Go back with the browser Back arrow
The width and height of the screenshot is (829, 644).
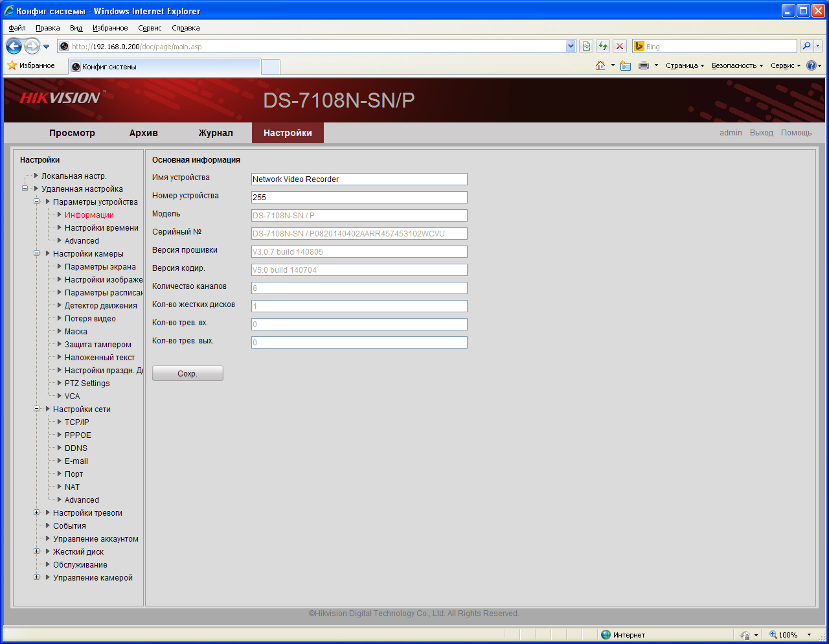14,46
